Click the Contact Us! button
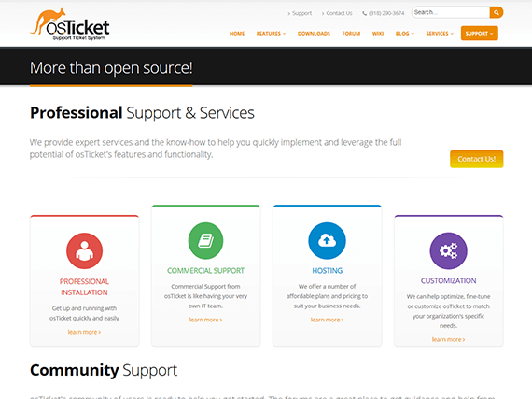This screenshot has height=399, width=532. point(476,159)
